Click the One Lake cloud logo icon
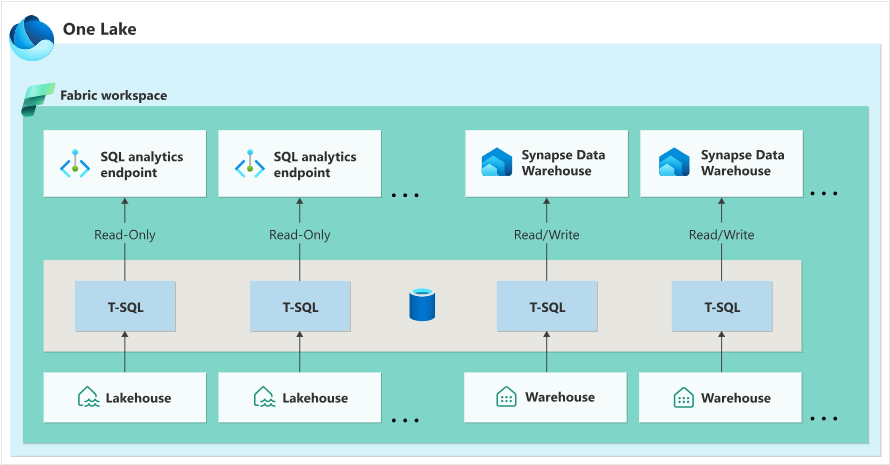 point(32,38)
